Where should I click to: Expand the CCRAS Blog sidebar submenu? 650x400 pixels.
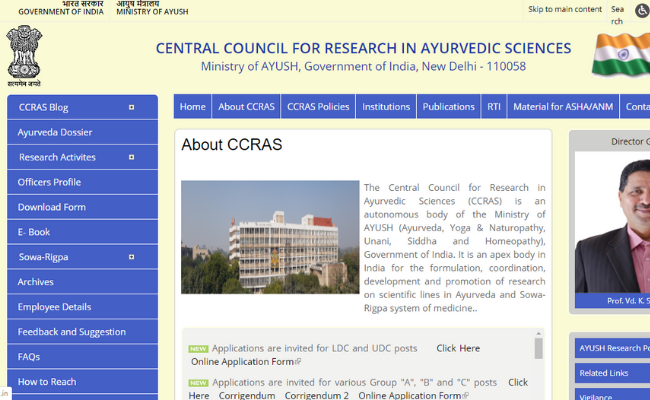131,107
